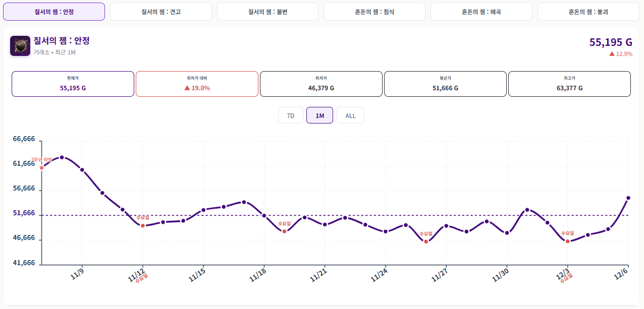
Task: Click the red up arrow beside 12.9%
Action: coord(612,54)
